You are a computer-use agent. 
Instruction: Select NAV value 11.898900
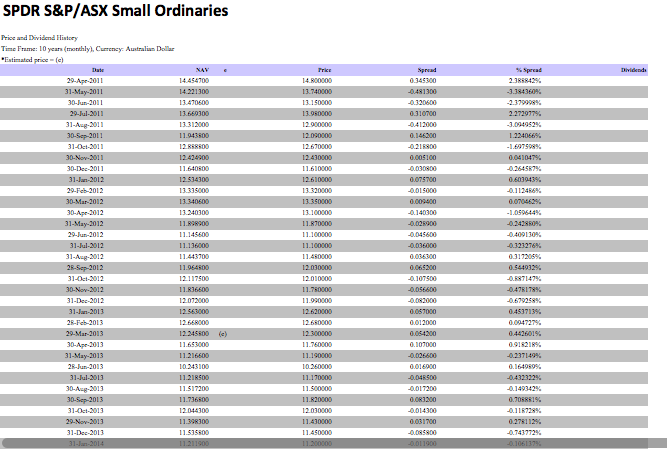coord(194,224)
